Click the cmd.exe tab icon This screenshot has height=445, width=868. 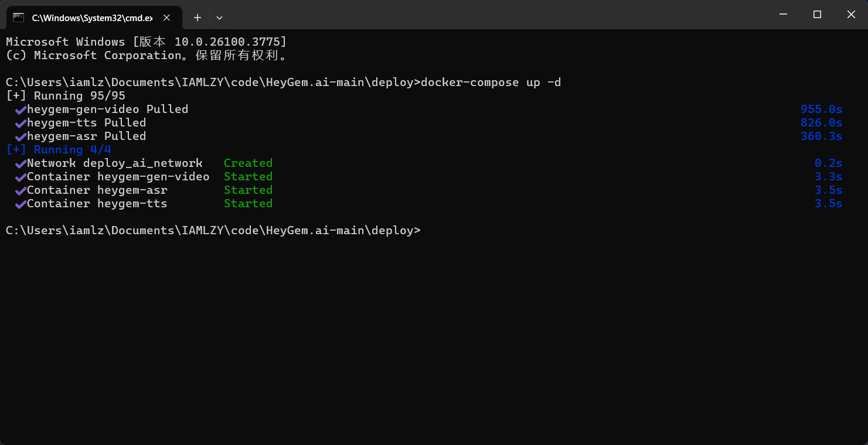pyautogui.click(x=19, y=18)
